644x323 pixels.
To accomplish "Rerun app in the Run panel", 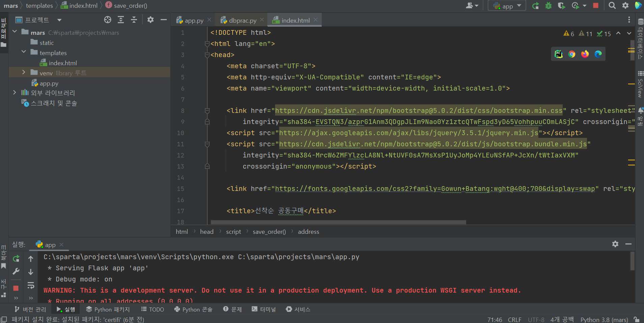I will pos(16,259).
